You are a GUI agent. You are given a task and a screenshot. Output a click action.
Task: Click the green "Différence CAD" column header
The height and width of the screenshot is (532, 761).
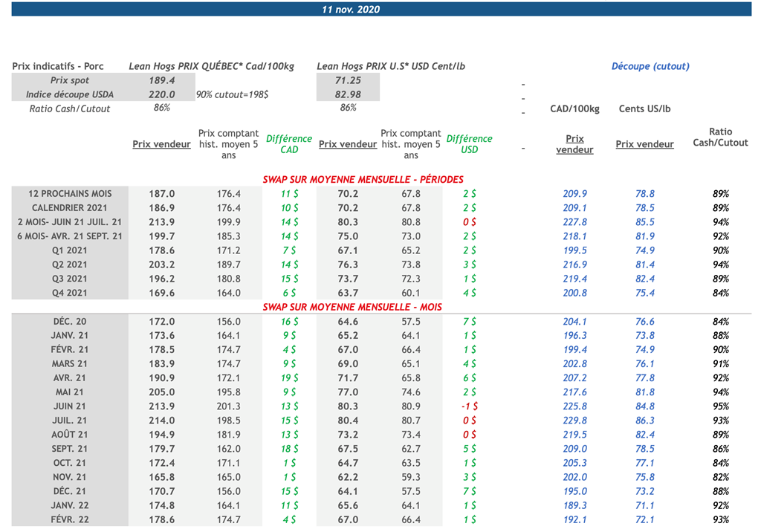point(289,144)
